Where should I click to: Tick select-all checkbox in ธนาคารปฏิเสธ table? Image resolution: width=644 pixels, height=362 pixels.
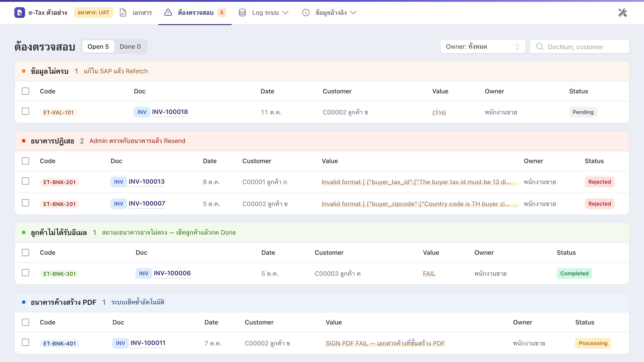(x=25, y=161)
